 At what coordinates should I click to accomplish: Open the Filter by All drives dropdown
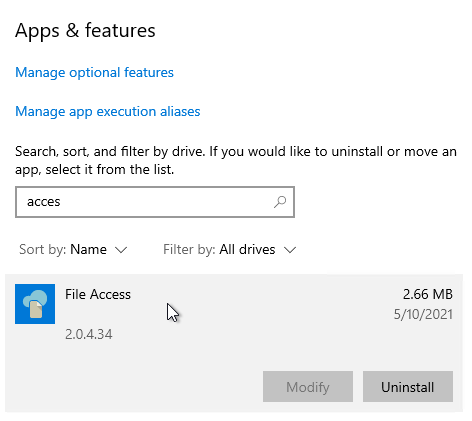(x=230, y=249)
